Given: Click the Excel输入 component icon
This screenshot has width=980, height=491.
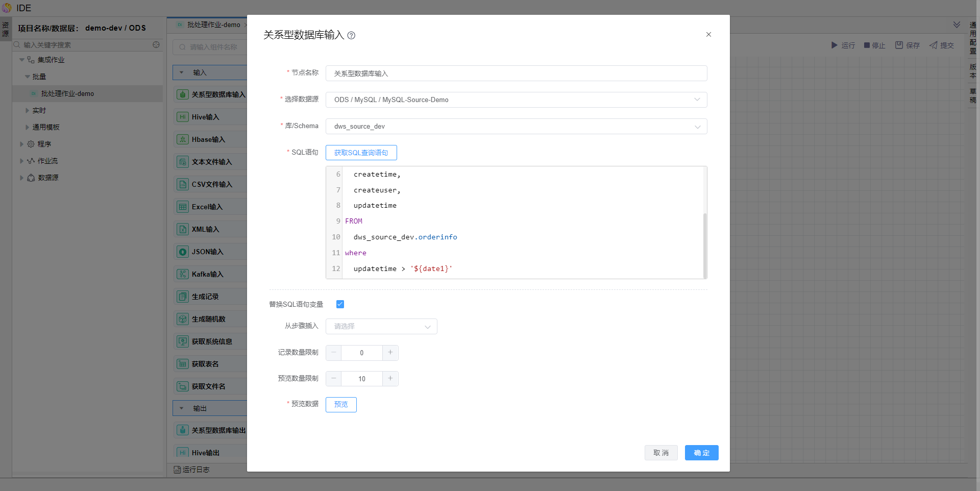Looking at the screenshot, I should [x=182, y=207].
